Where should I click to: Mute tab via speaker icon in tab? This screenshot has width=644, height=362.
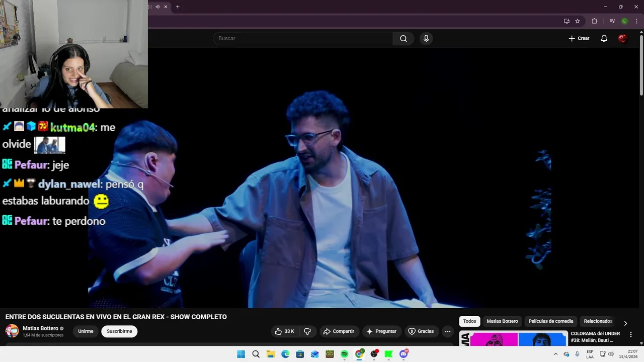[157, 7]
